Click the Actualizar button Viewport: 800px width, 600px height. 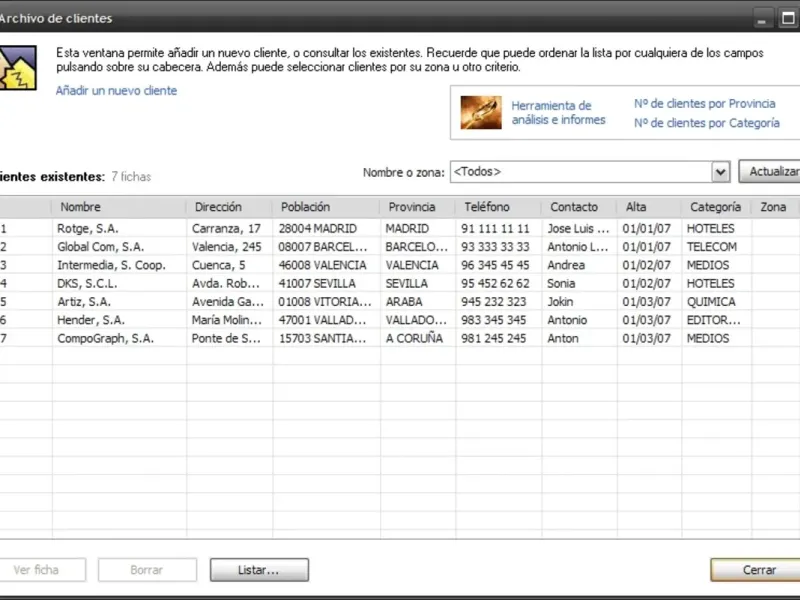click(769, 171)
